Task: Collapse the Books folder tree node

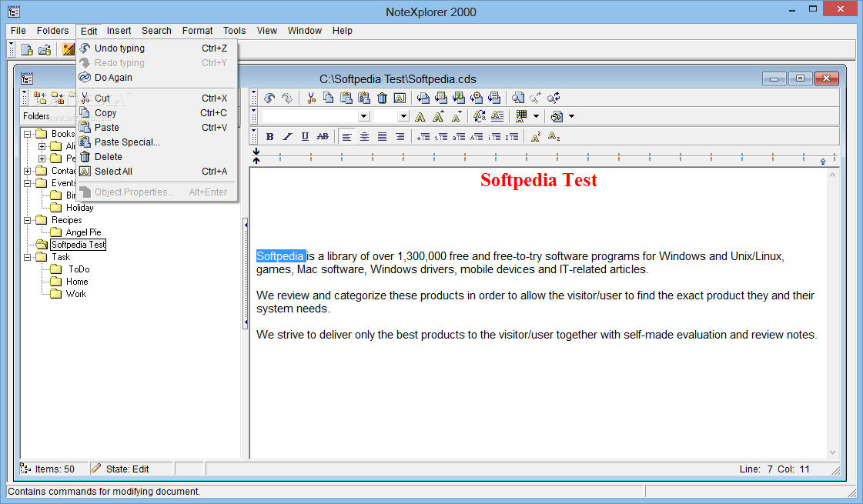Action: click(x=27, y=134)
